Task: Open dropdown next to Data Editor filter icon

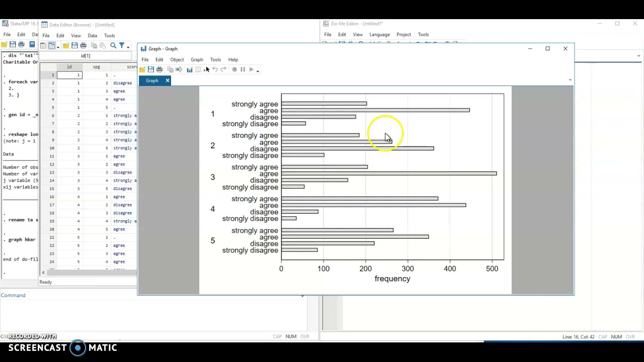Action: 128,47
